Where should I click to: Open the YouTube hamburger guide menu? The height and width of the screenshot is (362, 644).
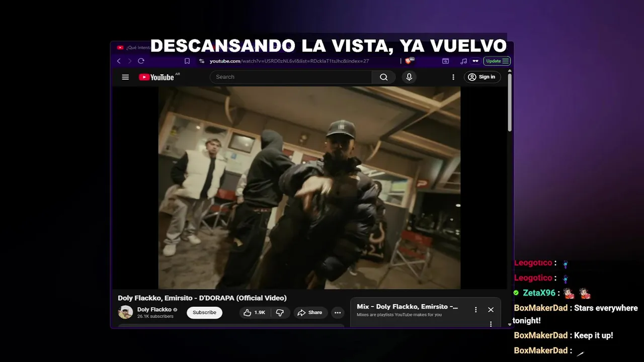pos(125,77)
